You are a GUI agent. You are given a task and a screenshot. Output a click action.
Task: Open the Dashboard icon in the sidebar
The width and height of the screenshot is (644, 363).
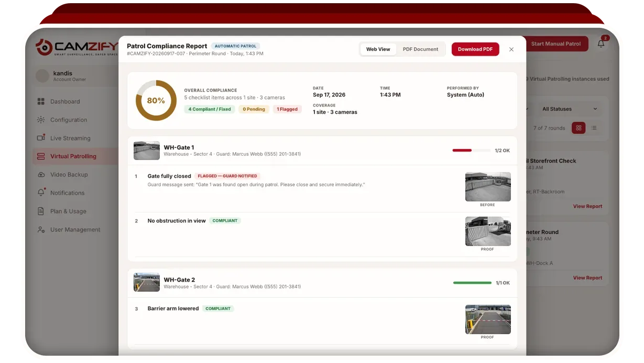pyautogui.click(x=41, y=102)
